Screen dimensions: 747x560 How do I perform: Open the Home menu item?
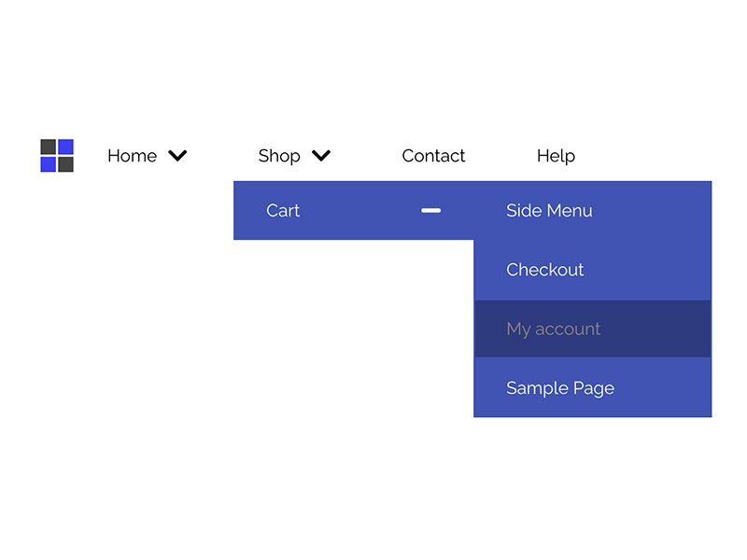tap(132, 156)
